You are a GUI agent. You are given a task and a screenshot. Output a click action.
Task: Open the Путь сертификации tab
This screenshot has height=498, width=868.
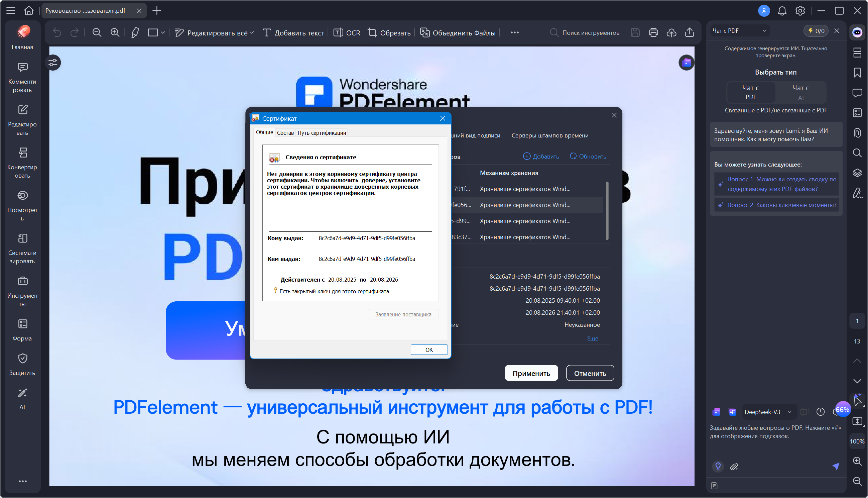322,133
